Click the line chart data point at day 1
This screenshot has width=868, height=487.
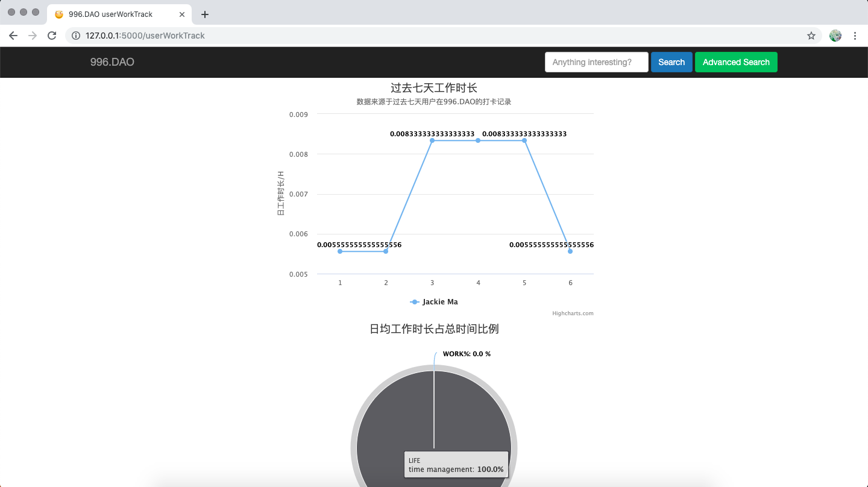(340, 251)
